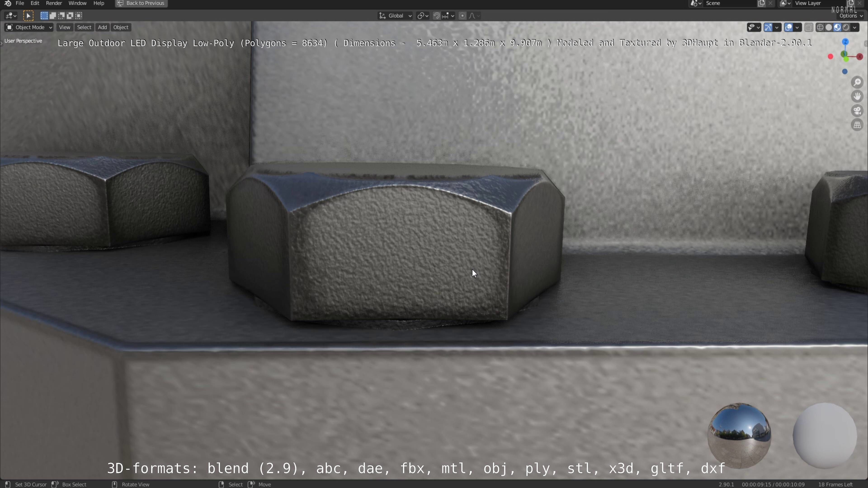This screenshot has height=488, width=868.
Task: Click the zoom view magnifier gizmo
Action: click(x=857, y=82)
